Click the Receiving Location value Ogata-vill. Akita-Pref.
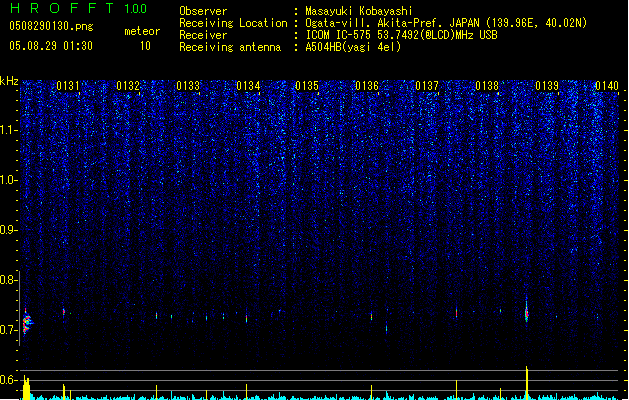629x400 pixels. click(x=375, y=23)
